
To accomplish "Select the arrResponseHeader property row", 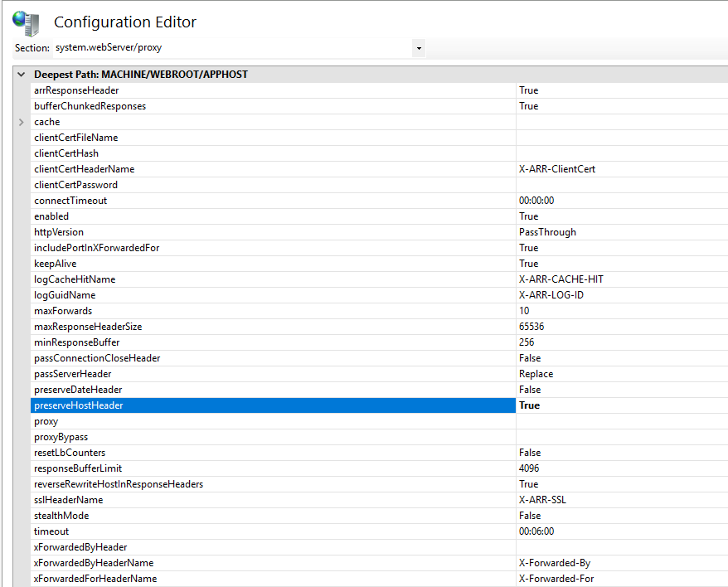I will pyautogui.click(x=76, y=90).
